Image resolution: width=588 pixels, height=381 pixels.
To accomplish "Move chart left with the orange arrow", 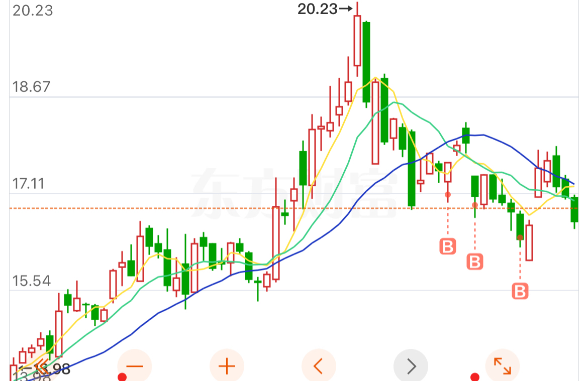I will click(x=319, y=366).
